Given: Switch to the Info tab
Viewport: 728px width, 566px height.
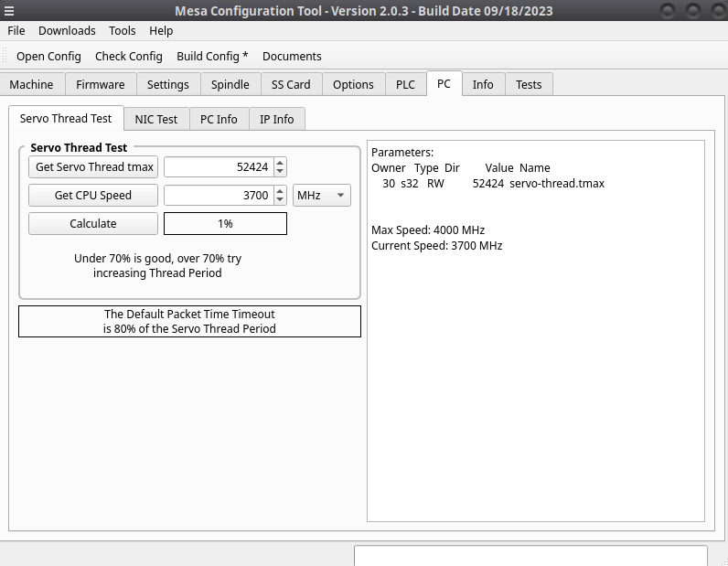Looking at the screenshot, I should pos(483,84).
